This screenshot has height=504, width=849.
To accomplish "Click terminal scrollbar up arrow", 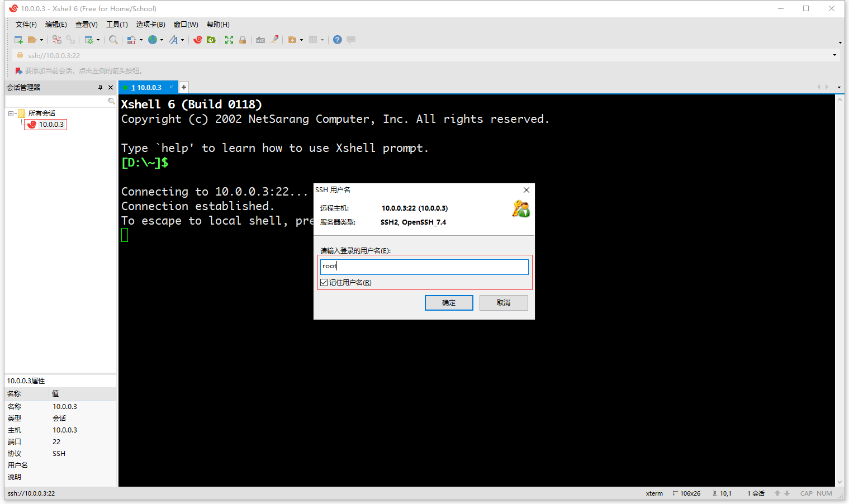I will 839,99.
